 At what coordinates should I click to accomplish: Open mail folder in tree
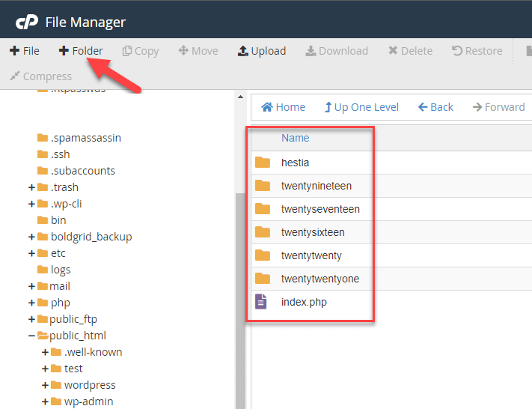tap(54, 286)
